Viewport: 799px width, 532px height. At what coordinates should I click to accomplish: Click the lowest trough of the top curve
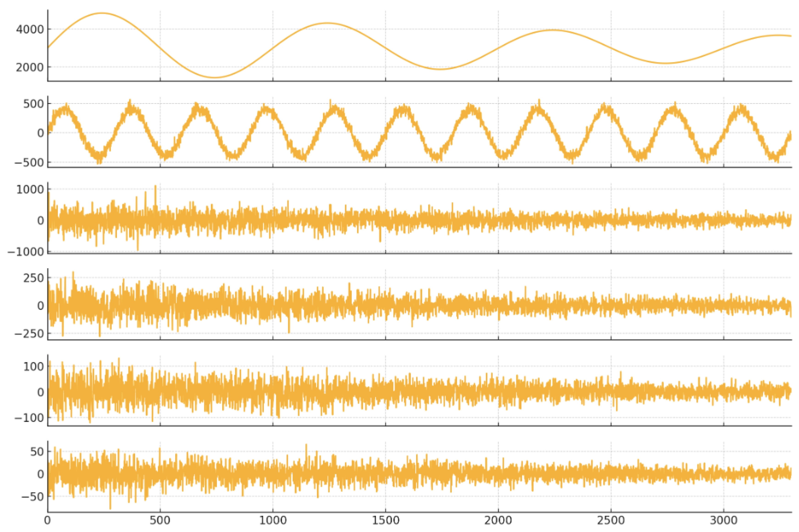coord(215,77)
